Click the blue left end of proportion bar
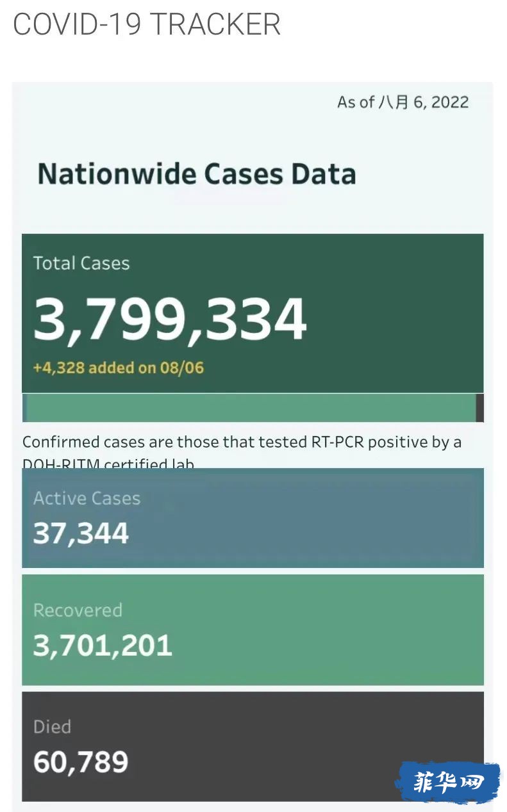 [x=24, y=408]
